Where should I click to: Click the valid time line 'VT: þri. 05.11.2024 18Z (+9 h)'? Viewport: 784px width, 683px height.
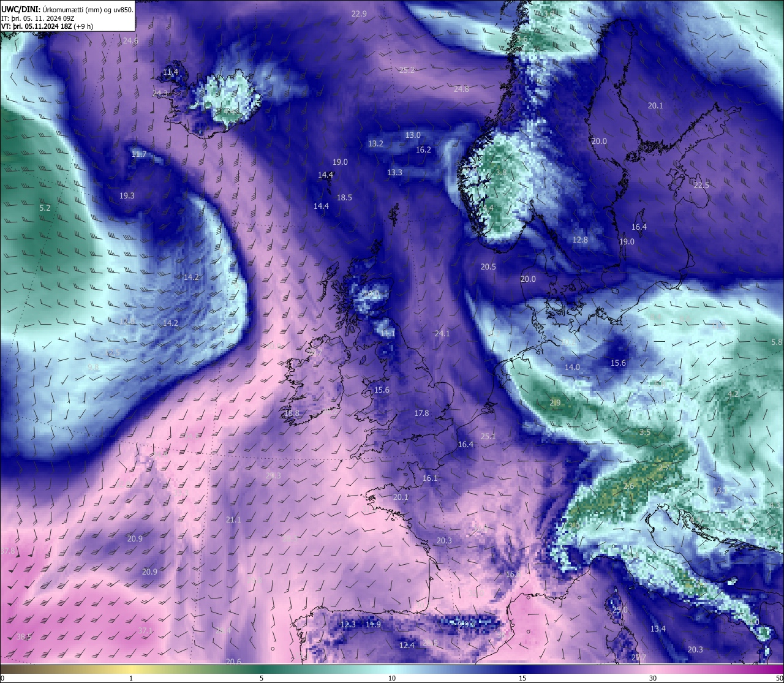[x=48, y=26]
